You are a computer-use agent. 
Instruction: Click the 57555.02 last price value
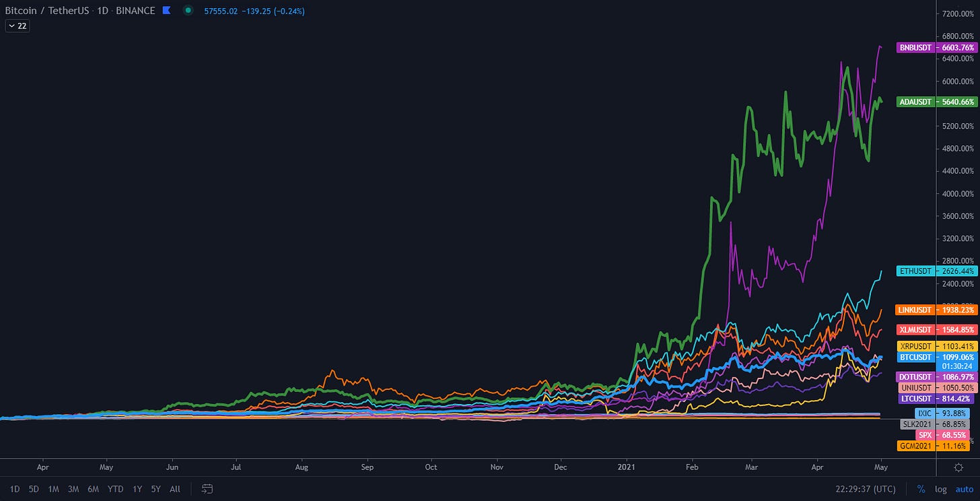(221, 11)
